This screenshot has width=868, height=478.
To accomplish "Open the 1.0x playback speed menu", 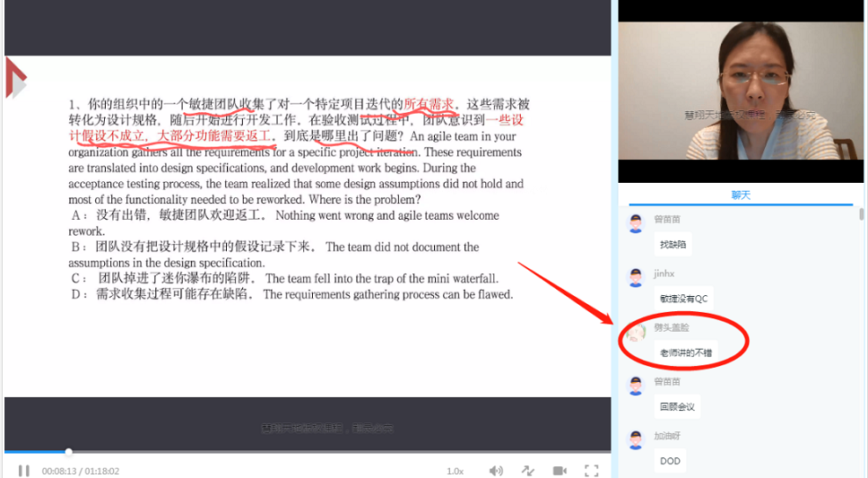I will (456, 471).
